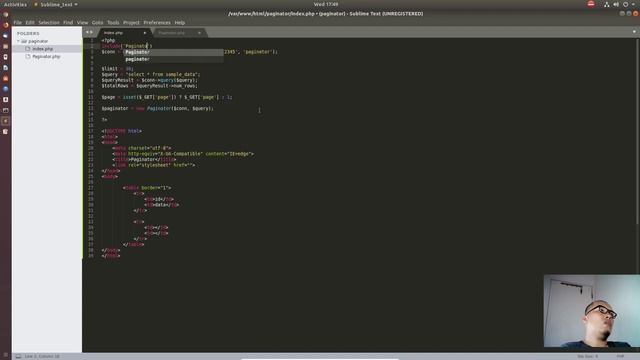This screenshot has width=640, height=360.
Task: Open PHP syntax selector in status bar
Action: 620,356
